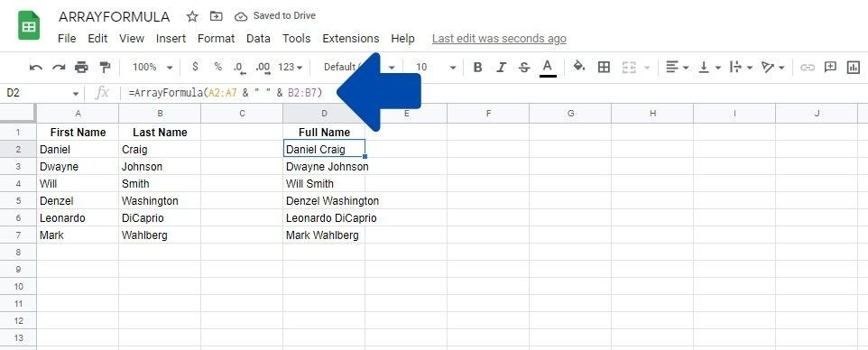Select the Full Name header cell
868x350 pixels.
click(x=324, y=133)
